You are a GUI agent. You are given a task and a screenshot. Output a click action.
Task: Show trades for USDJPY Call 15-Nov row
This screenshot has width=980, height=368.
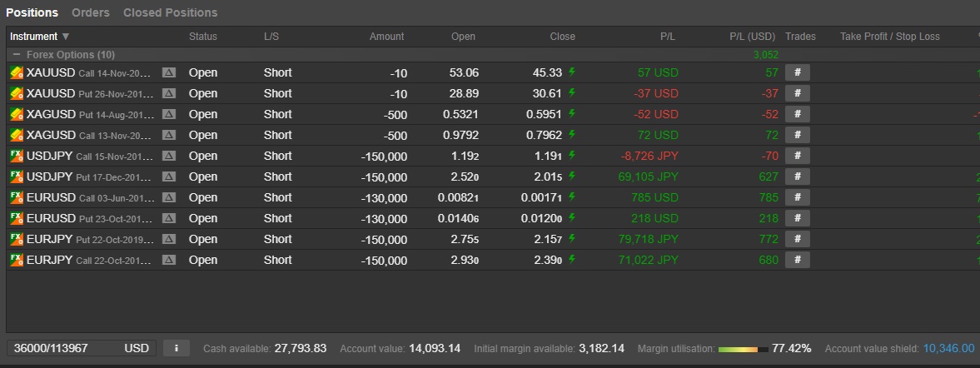[798, 156]
